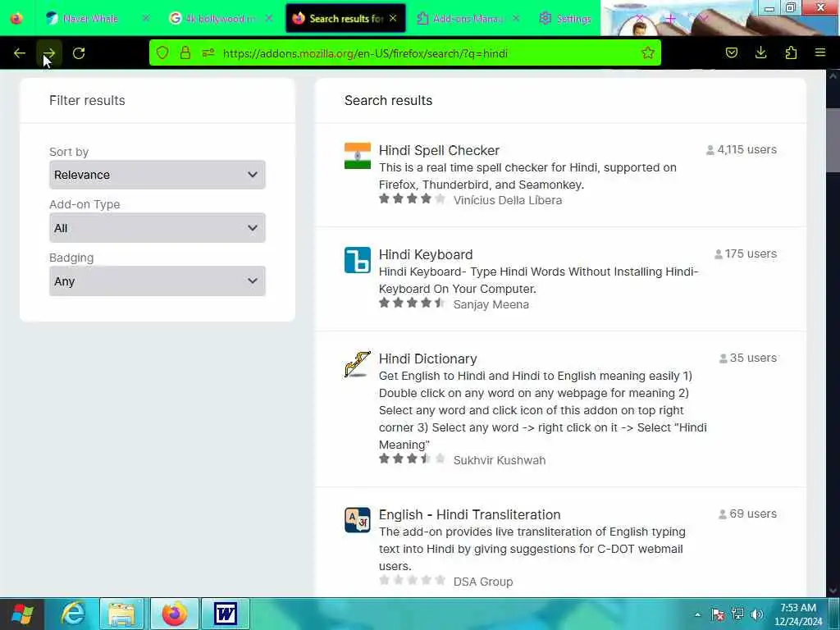Close the Settings tab
Viewport: 840px width, 630px height.
(640, 18)
